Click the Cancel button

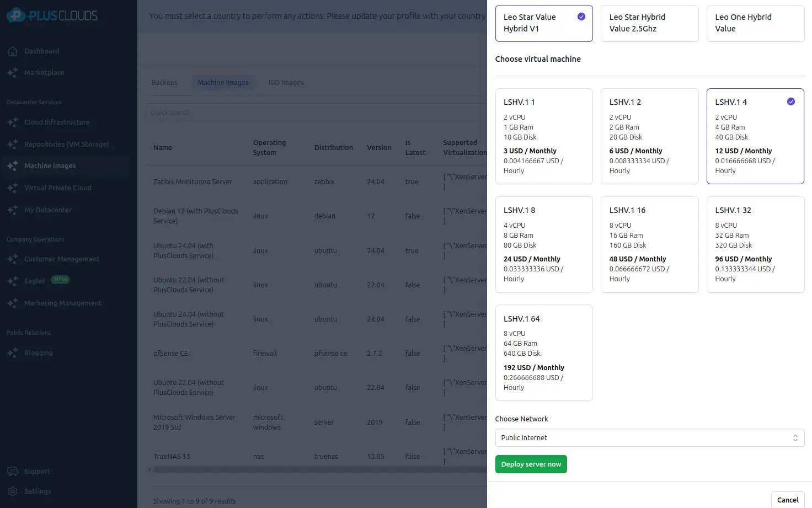[787, 500]
